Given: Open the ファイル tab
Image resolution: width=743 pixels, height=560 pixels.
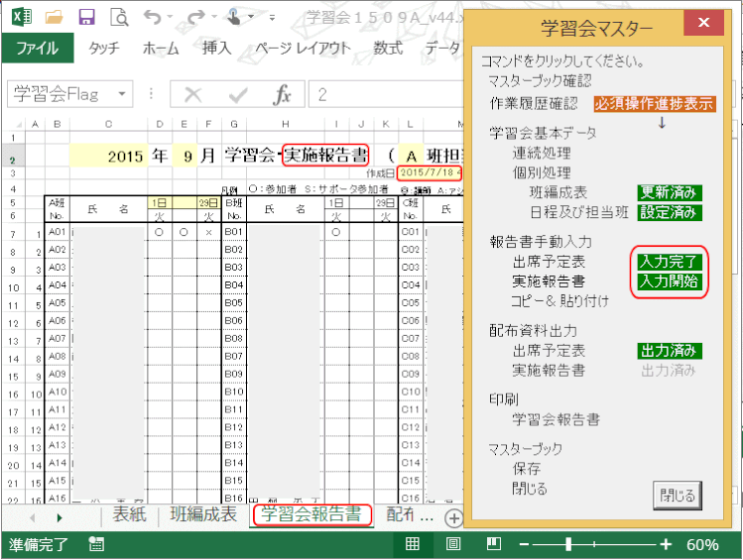Looking at the screenshot, I should (x=38, y=48).
